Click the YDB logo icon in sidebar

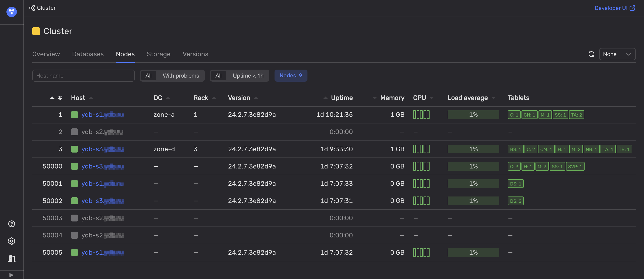[x=11, y=12]
